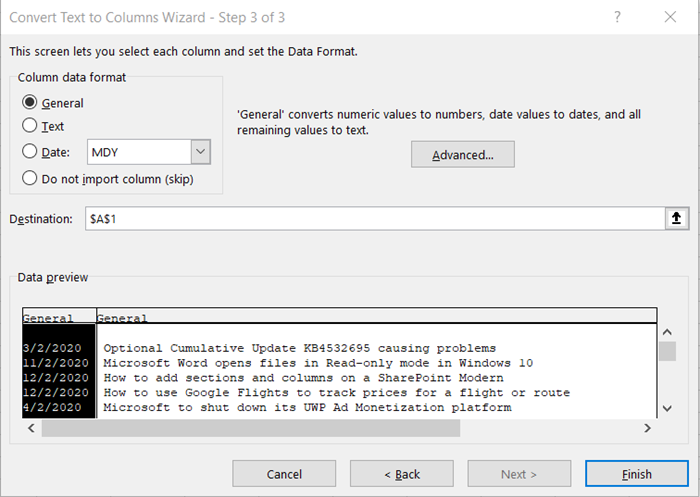Open the MDY date format dropdown

pyautogui.click(x=201, y=152)
